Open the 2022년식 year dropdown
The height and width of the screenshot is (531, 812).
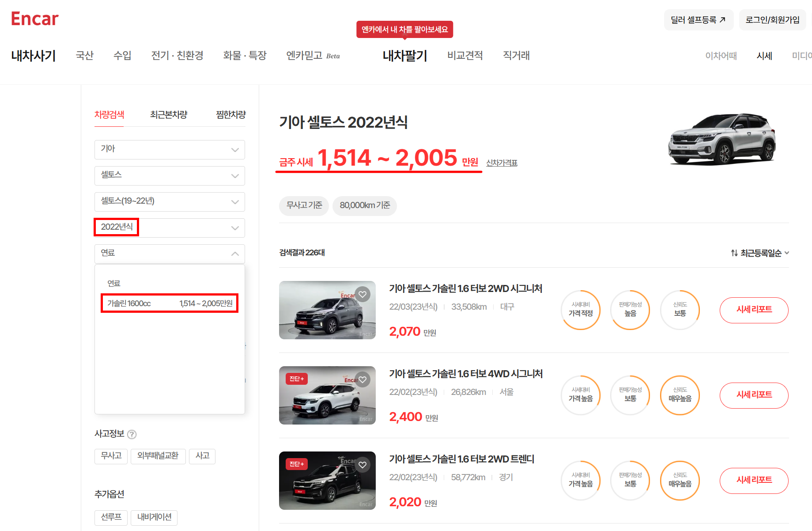[170, 228]
